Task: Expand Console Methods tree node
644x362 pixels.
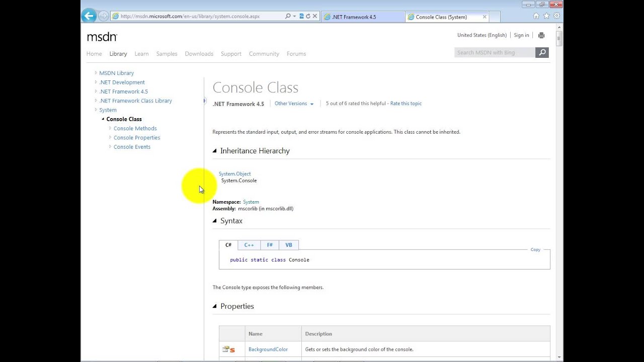Action: (110, 128)
